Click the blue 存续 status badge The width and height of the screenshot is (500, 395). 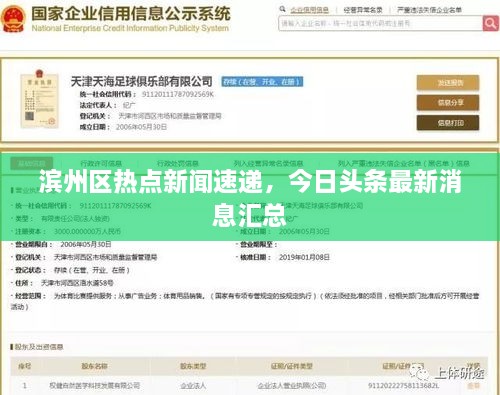point(262,82)
